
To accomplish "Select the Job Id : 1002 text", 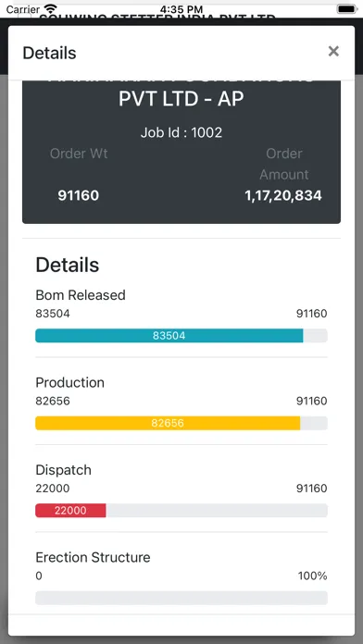I will [x=181, y=132].
